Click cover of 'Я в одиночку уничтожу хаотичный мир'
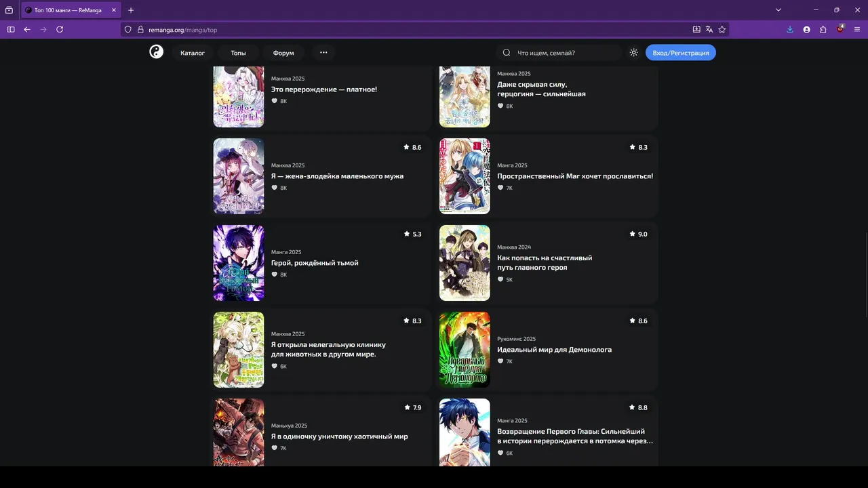The image size is (868, 488). click(239, 432)
